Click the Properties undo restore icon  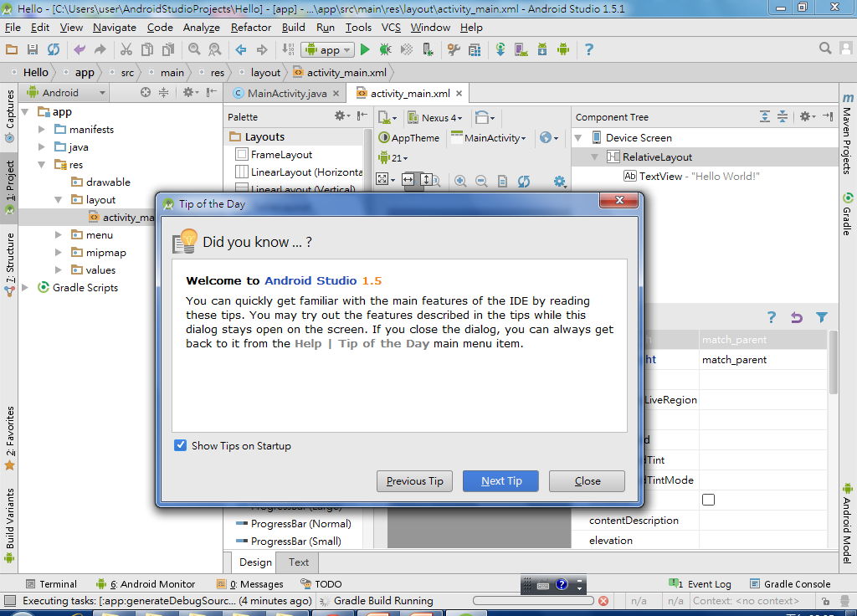coord(797,317)
